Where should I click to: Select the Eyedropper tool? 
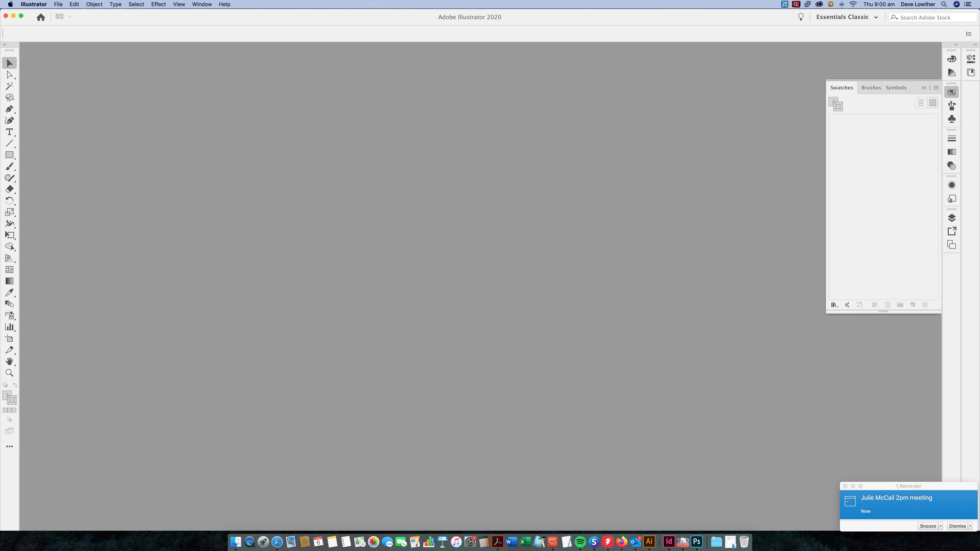[9, 292]
